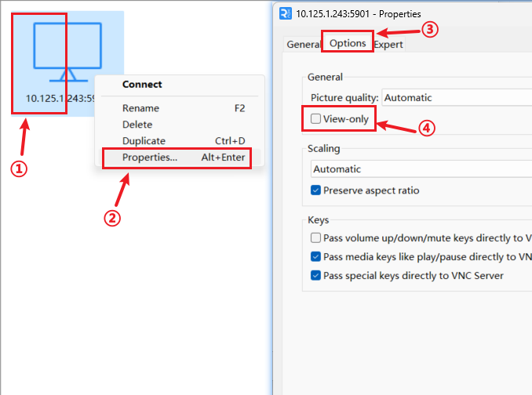The image size is (532, 395).
Task: Click the Scaling group heading
Action: (x=324, y=148)
